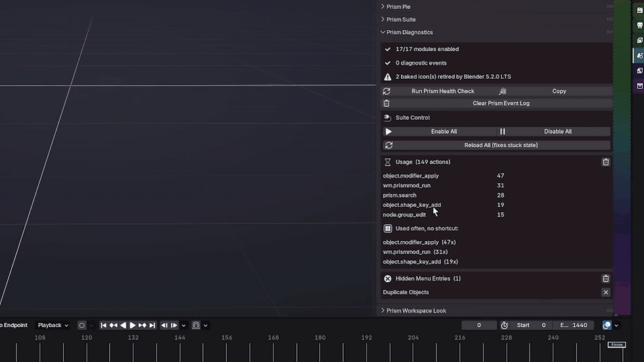The height and width of the screenshot is (362, 644).
Task: Click the panel collapse caret above overlays icon
Action: pos(616,315)
